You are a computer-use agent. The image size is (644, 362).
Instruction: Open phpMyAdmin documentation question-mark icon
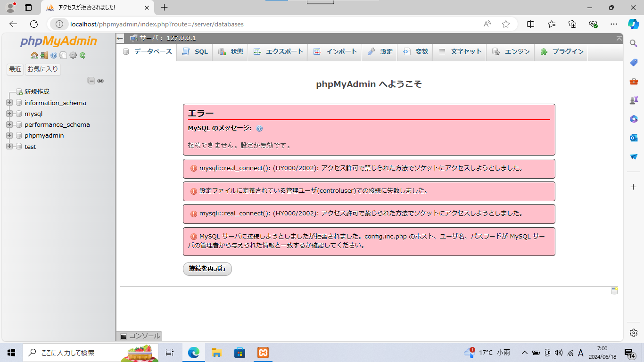54,55
